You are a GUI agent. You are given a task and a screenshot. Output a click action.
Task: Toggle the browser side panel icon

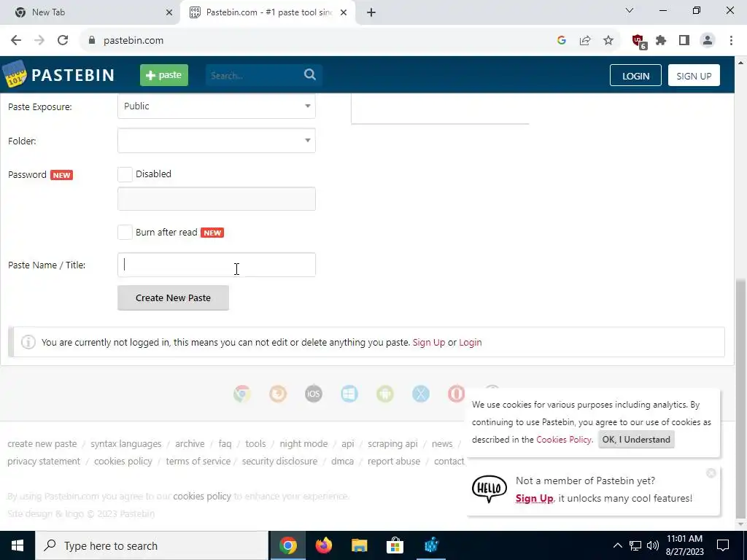[x=684, y=41]
